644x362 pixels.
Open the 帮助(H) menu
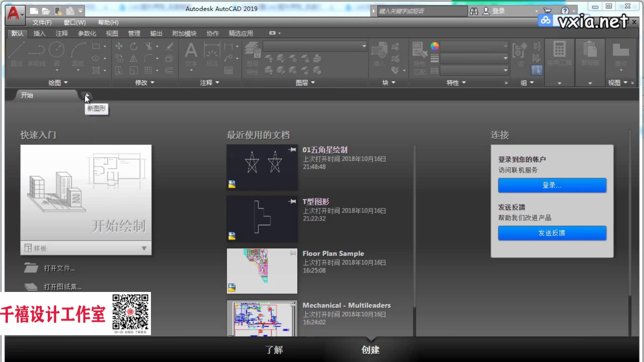(108, 22)
